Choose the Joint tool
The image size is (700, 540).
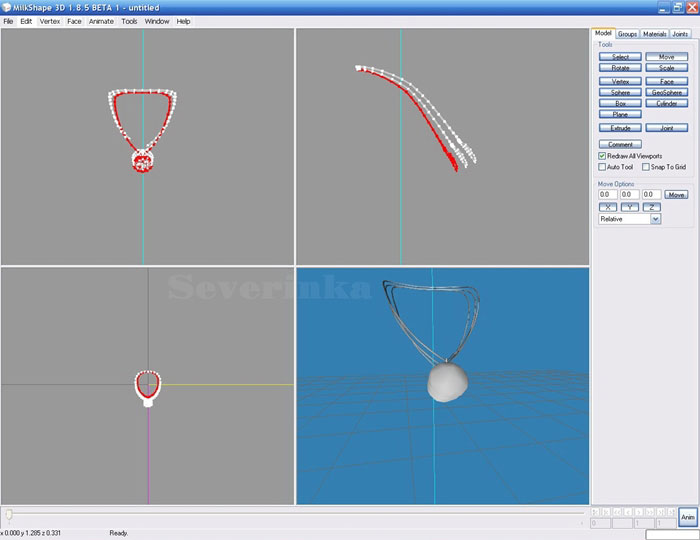coord(666,128)
